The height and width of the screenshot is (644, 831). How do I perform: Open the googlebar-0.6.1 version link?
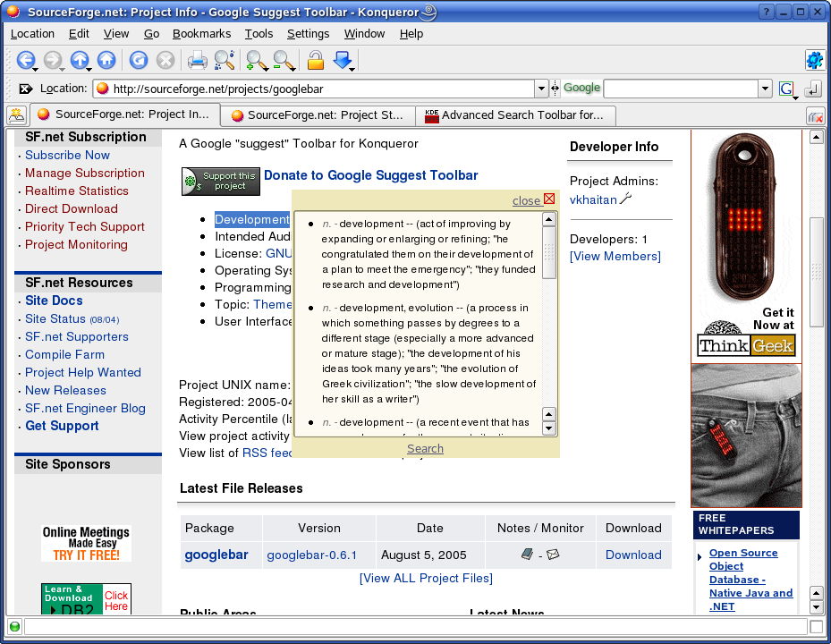(311, 555)
